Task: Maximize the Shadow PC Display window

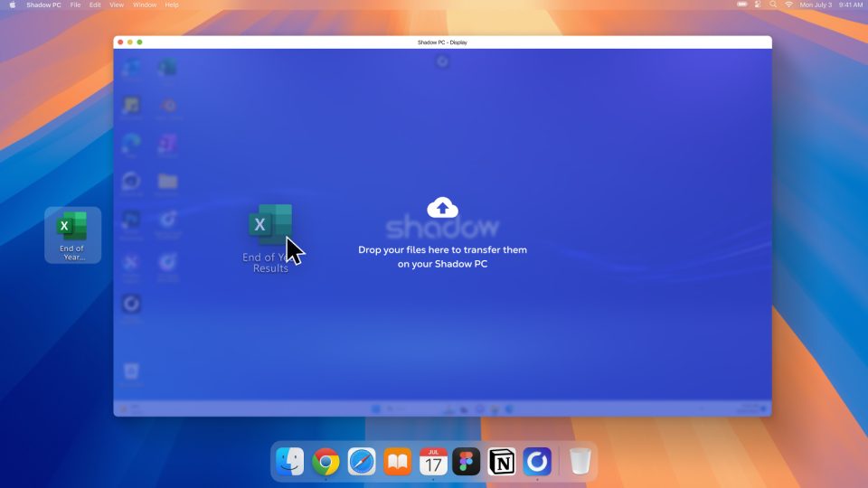Action: [x=139, y=42]
